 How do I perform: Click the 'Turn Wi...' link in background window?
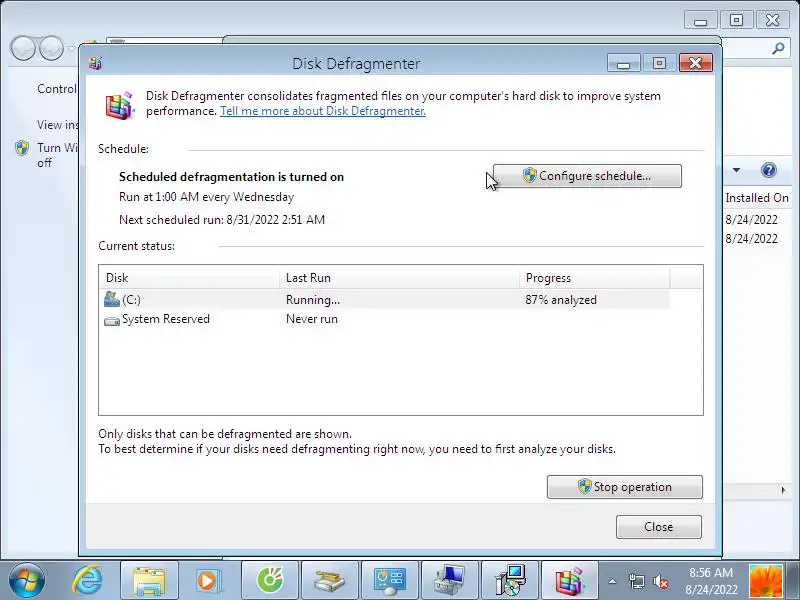[x=57, y=155]
